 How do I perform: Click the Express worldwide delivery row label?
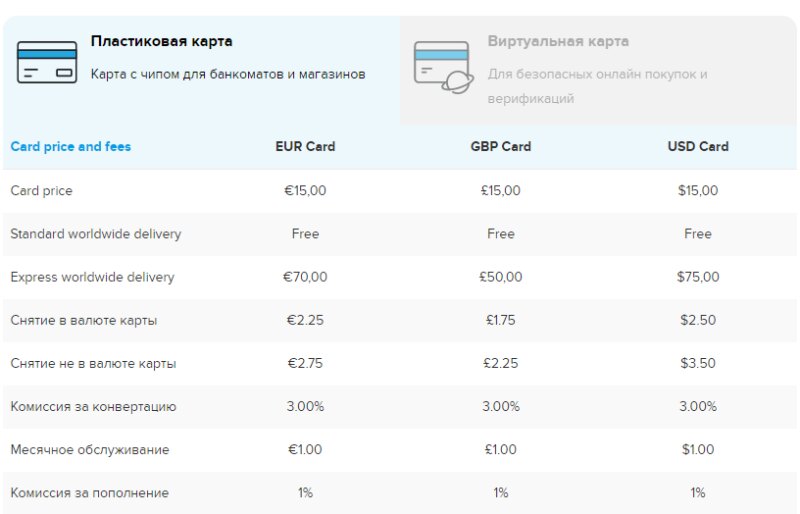click(x=92, y=277)
